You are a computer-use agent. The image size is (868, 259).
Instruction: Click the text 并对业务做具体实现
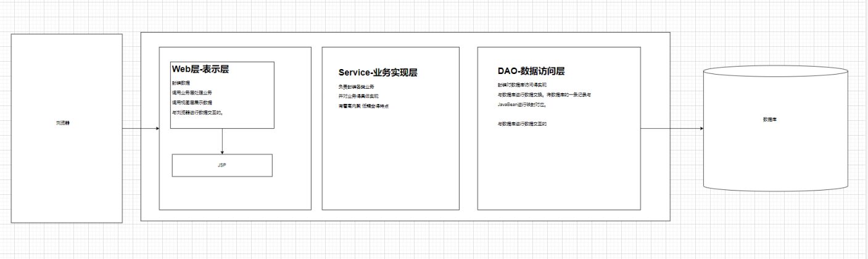[x=358, y=96]
